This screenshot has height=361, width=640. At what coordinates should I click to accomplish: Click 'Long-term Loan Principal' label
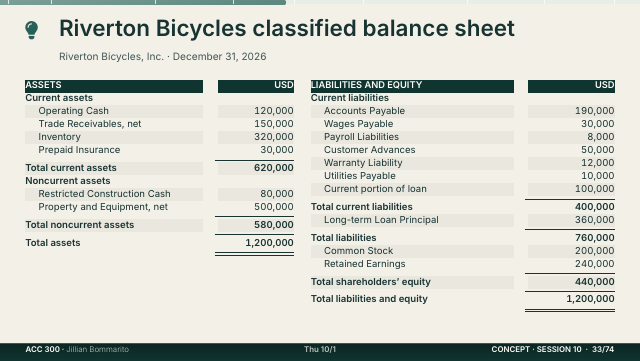point(381,221)
